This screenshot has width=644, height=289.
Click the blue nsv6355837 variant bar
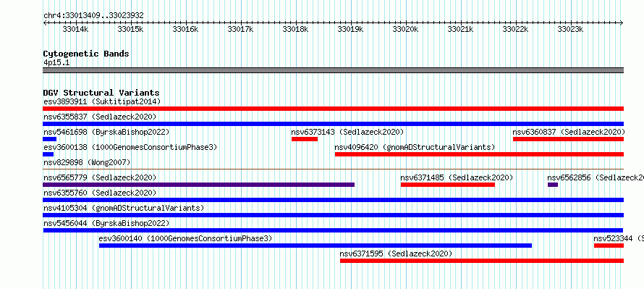click(333, 124)
